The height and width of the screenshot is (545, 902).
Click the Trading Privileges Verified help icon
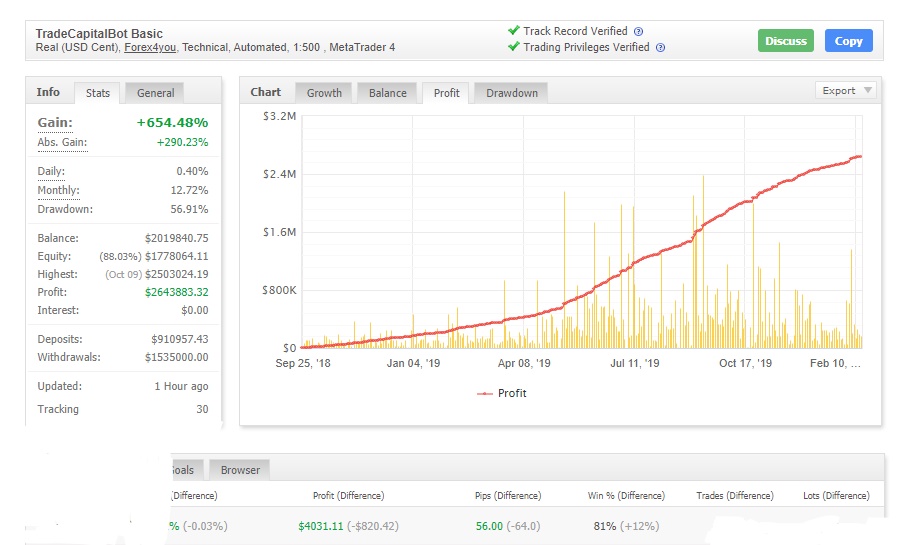tap(660, 48)
